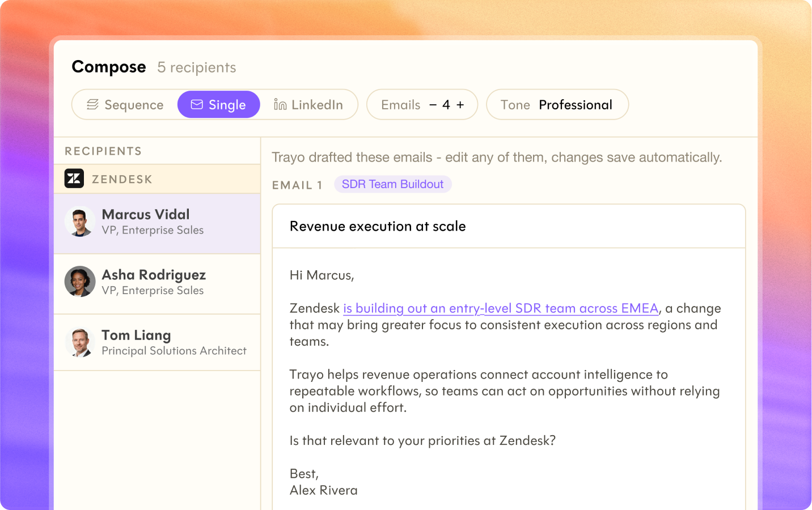Select recipient Tom Liang

coord(157,343)
